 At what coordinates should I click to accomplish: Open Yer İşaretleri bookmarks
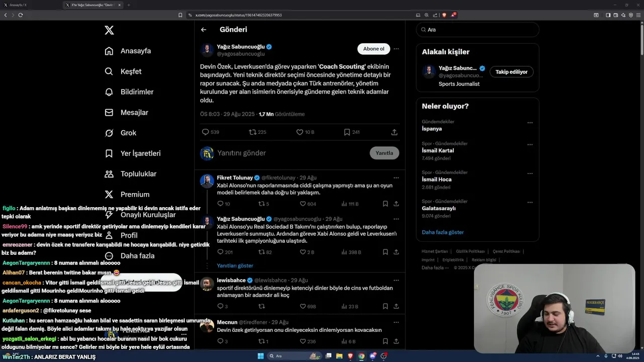(x=132, y=153)
